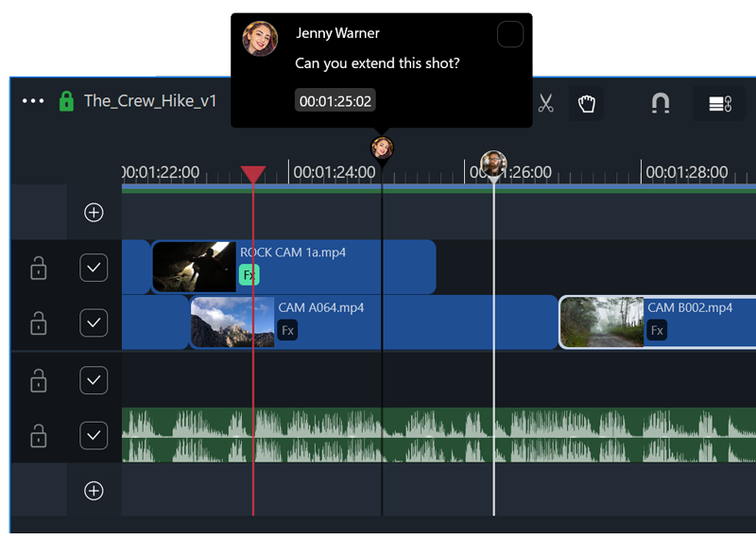Activate the hand pan tool
756x539 pixels.
[586, 103]
